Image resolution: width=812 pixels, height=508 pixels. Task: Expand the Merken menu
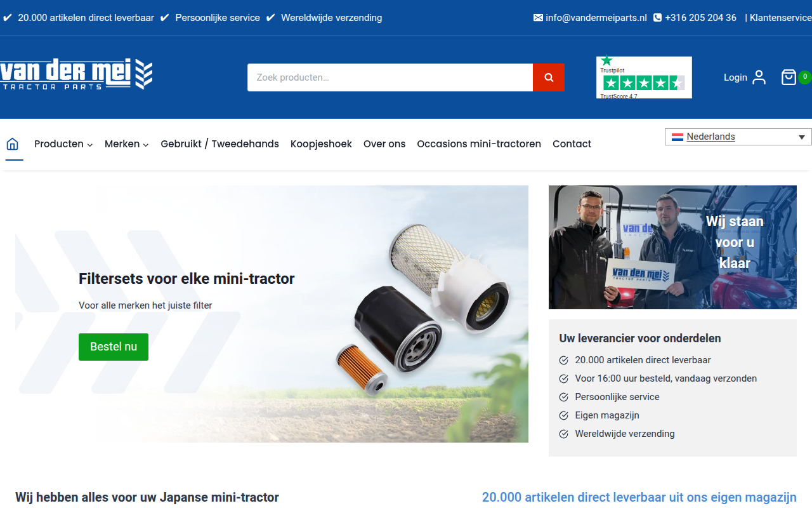click(x=127, y=144)
